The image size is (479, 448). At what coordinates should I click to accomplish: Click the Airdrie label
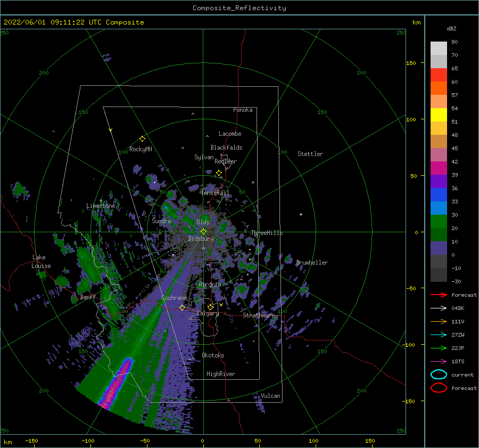[210, 284]
